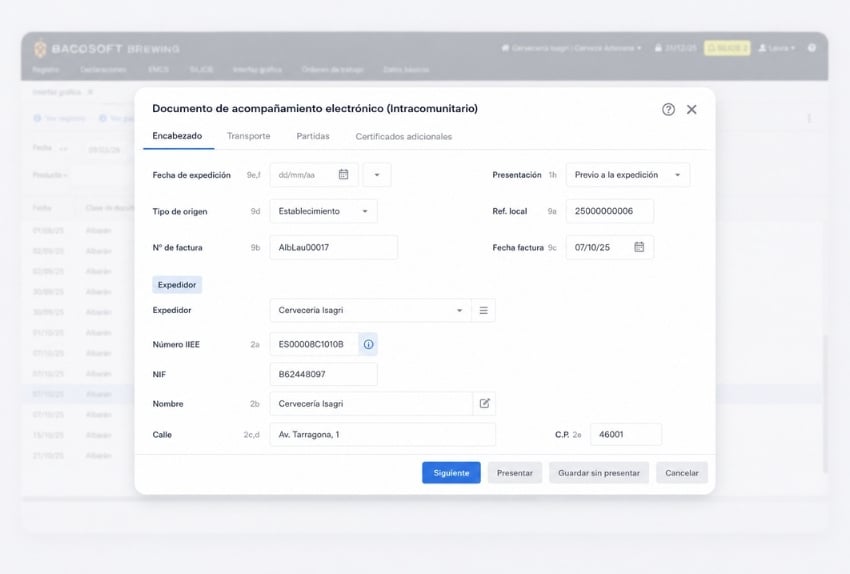Image resolution: width=850 pixels, height=574 pixels.
Task: Open the help question mark icon in dialog
Action: (668, 109)
